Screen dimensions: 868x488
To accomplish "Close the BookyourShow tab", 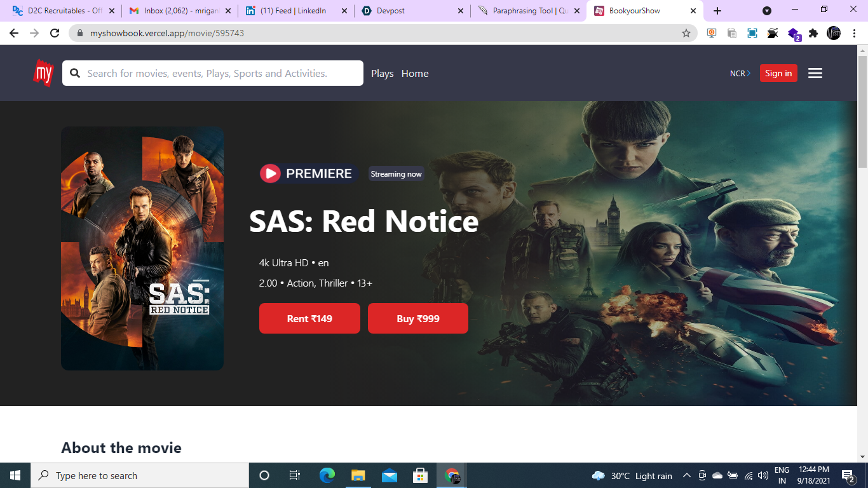I will [x=693, y=11].
